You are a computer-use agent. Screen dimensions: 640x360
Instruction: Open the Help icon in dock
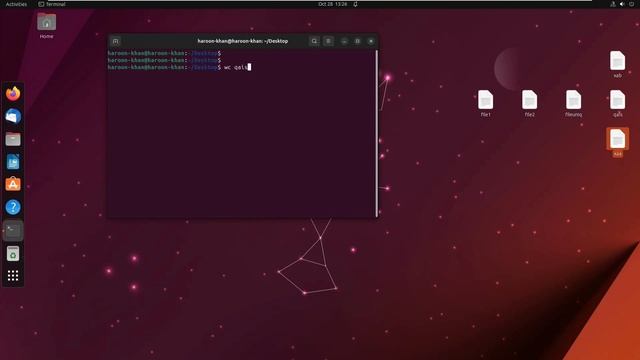(13, 207)
